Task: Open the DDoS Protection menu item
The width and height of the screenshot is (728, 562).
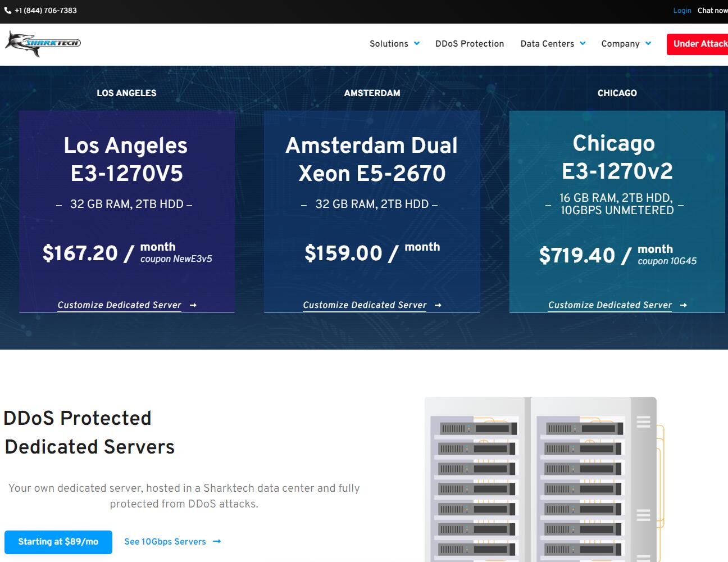Action: [469, 44]
